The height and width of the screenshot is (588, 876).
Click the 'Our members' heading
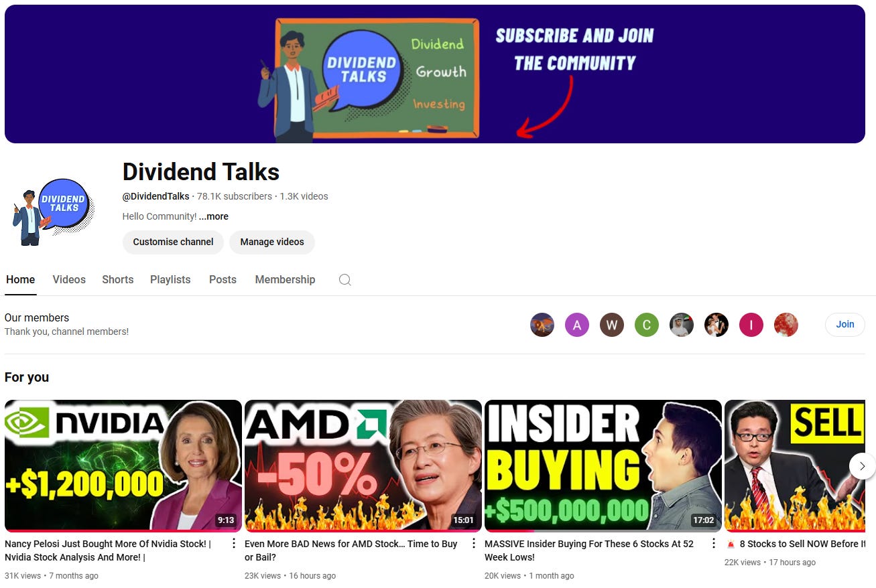click(x=37, y=317)
